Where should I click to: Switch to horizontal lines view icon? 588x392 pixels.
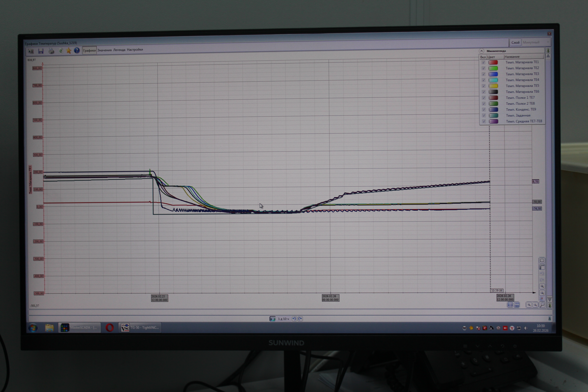[x=517, y=305]
